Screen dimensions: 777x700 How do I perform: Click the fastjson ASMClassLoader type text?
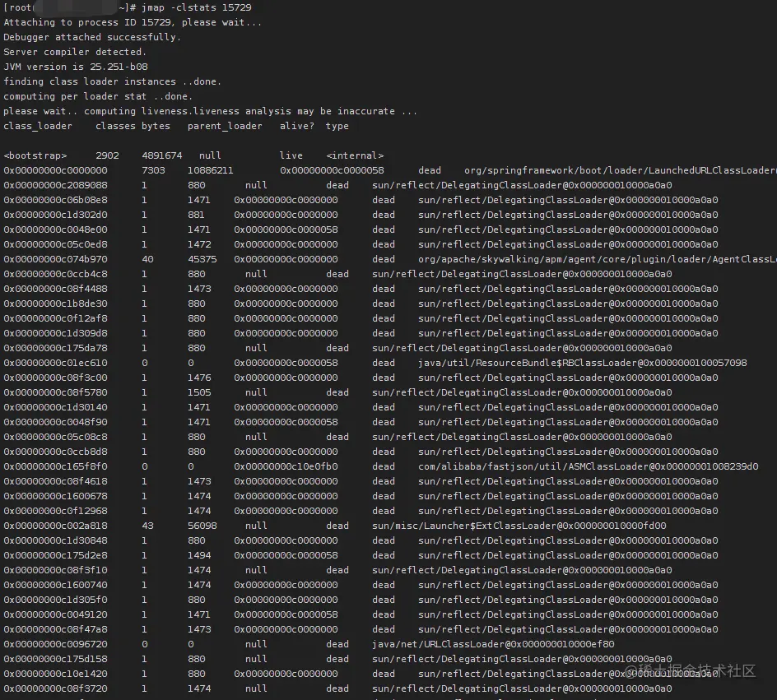(x=589, y=467)
